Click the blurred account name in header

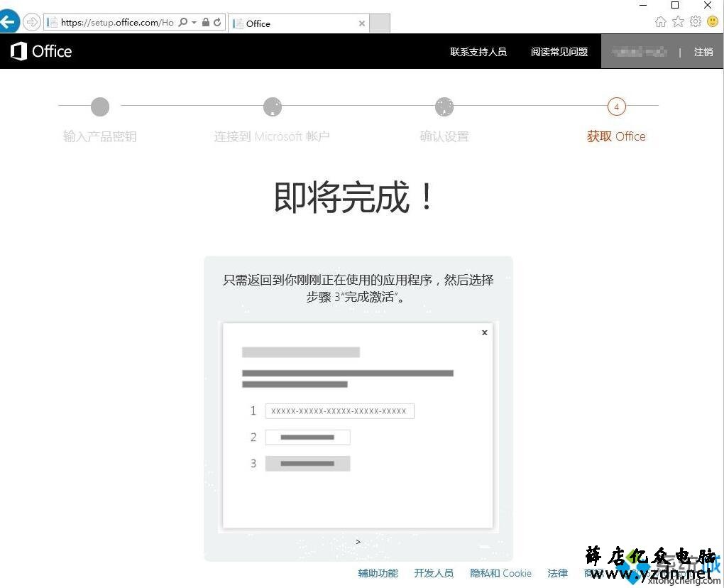(639, 52)
